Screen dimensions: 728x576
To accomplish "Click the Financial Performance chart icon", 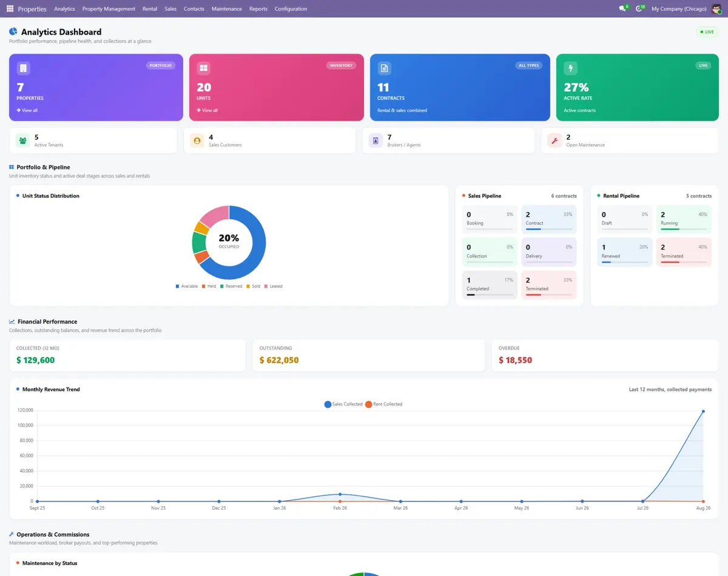I will pyautogui.click(x=12, y=322).
